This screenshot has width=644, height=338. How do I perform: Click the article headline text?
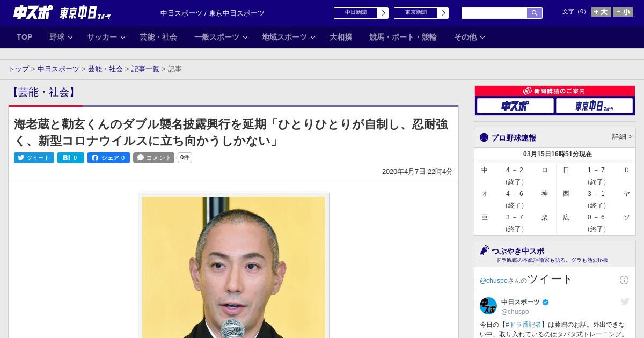[x=231, y=133]
